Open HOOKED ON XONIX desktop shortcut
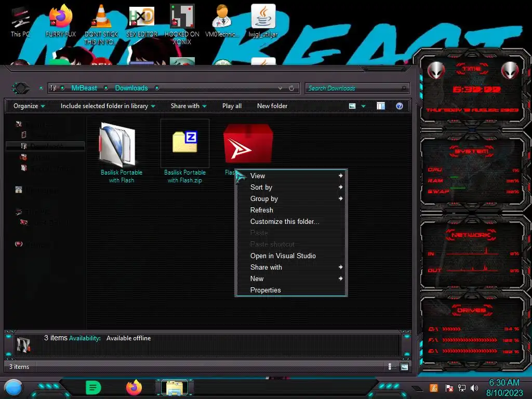This screenshot has width=532, height=399. 182,24
